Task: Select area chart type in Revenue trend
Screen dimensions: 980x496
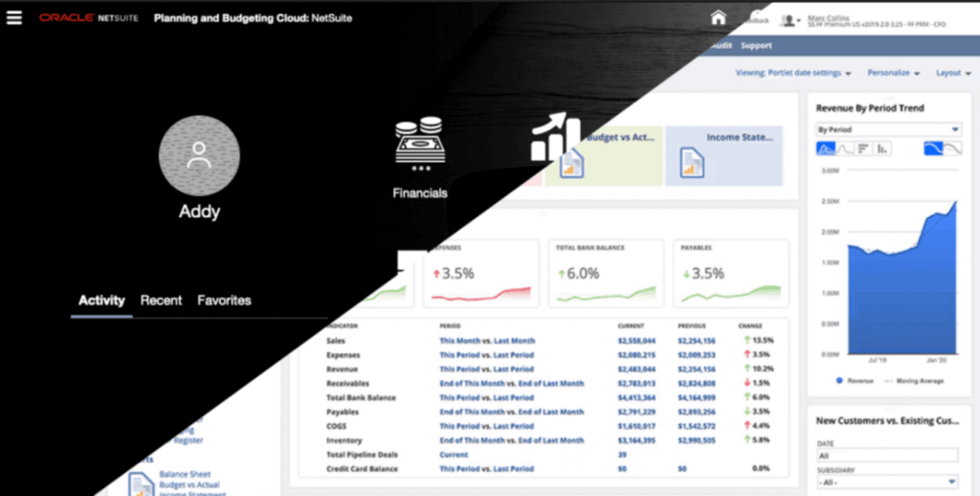Action: point(825,148)
